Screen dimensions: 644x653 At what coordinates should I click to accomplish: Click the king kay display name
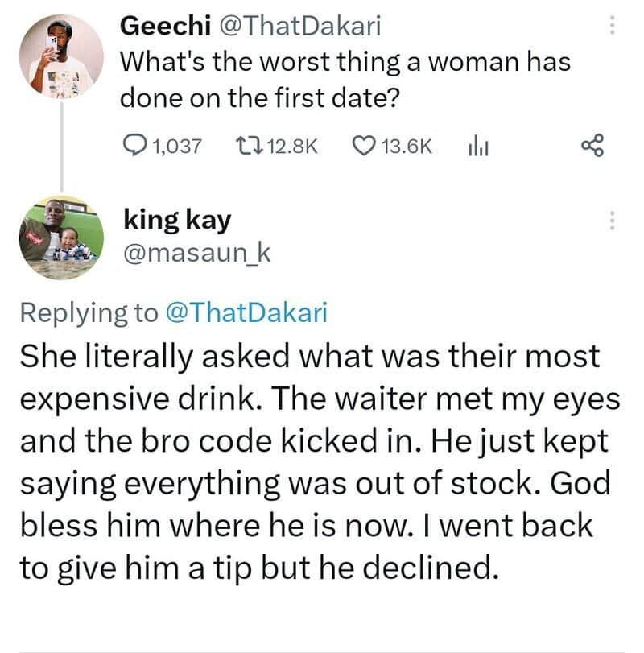[176, 218]
